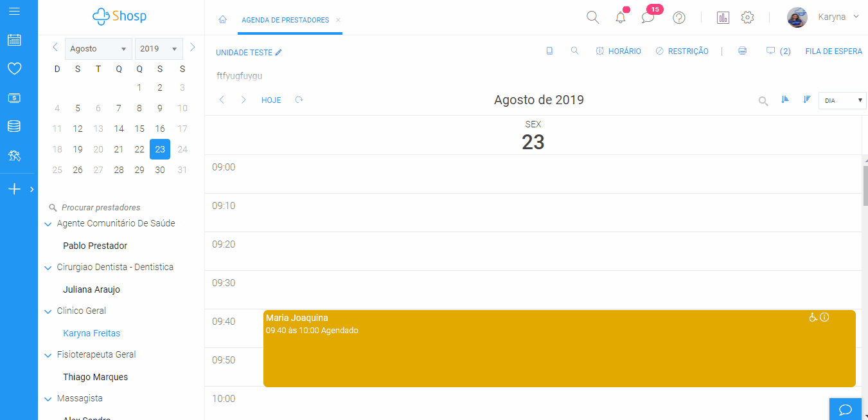Open the FILA DE ESPERA link
Image resolution: width=868 pixels, height=420 pixels.
(833, 51)
